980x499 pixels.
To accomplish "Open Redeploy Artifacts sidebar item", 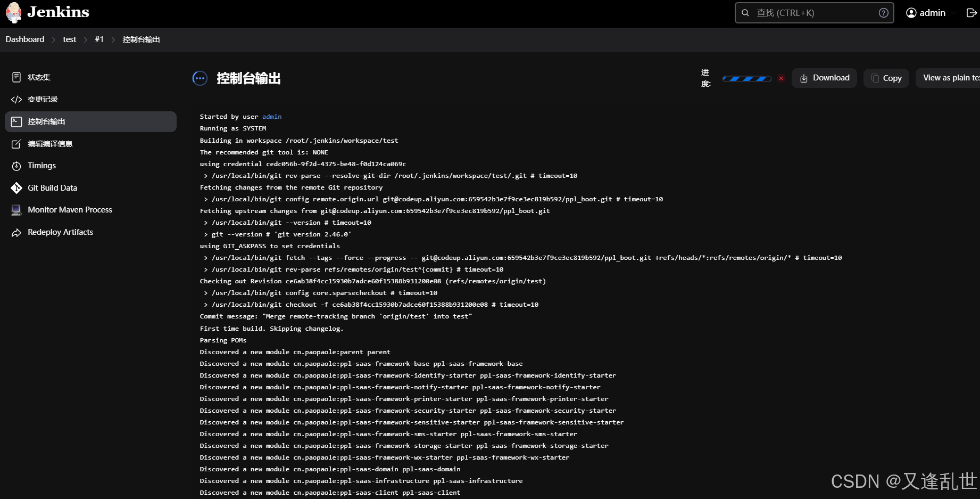I will coord(90,232).
